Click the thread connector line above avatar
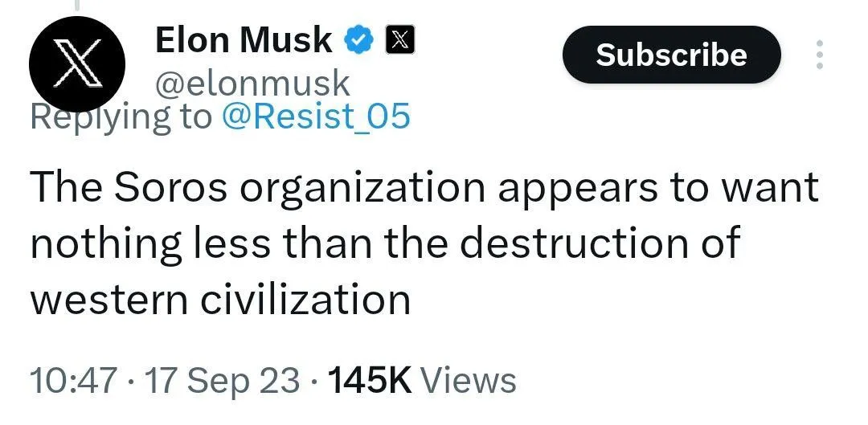 click(x=76, y=6)
